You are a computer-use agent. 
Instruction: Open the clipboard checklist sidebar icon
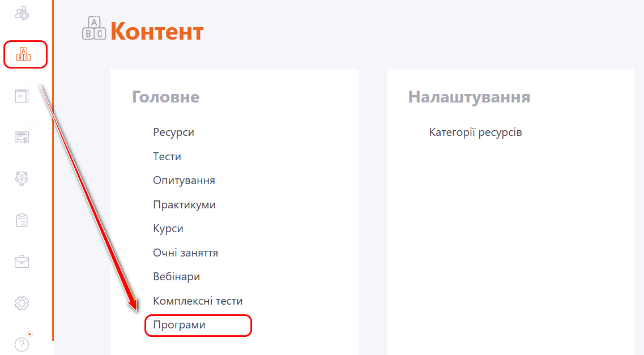pyautogui.click(x=22, y=220)
